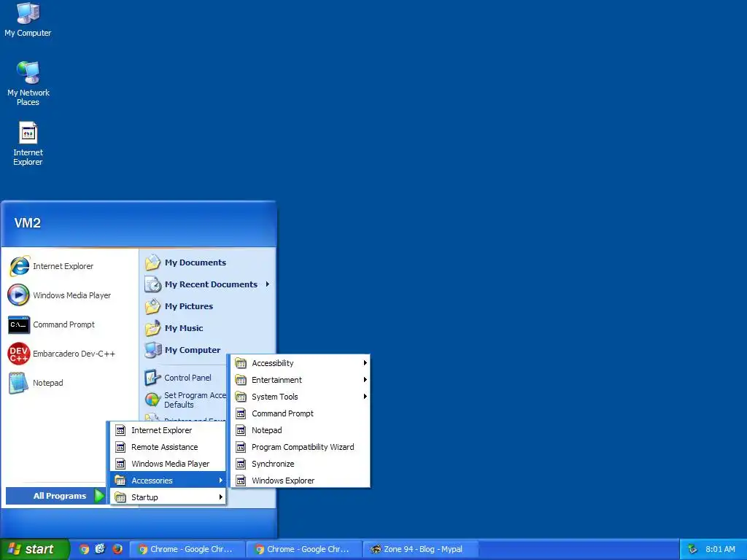This screenshot has width=747, height=560.
Task: Open Set Program Access and Defaults icon
Action: coord(152,400)
